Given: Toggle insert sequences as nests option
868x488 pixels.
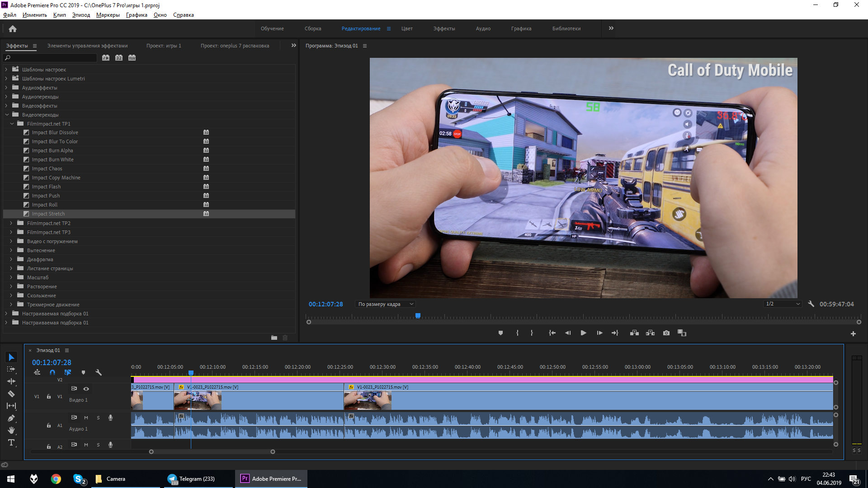Looking at the screenshot, I should (37, 372).
